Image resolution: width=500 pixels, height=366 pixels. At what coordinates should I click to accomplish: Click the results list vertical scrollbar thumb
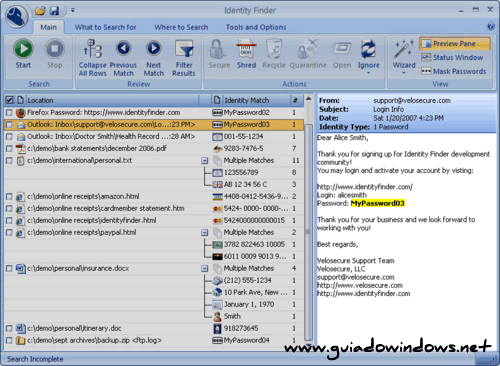pyautogui.click(x=309, y=232)
